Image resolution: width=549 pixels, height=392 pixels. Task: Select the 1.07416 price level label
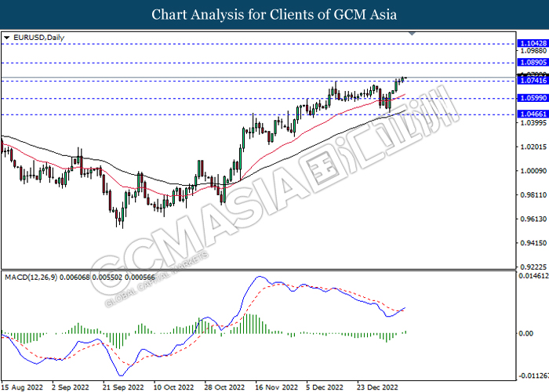pos(533,81)
